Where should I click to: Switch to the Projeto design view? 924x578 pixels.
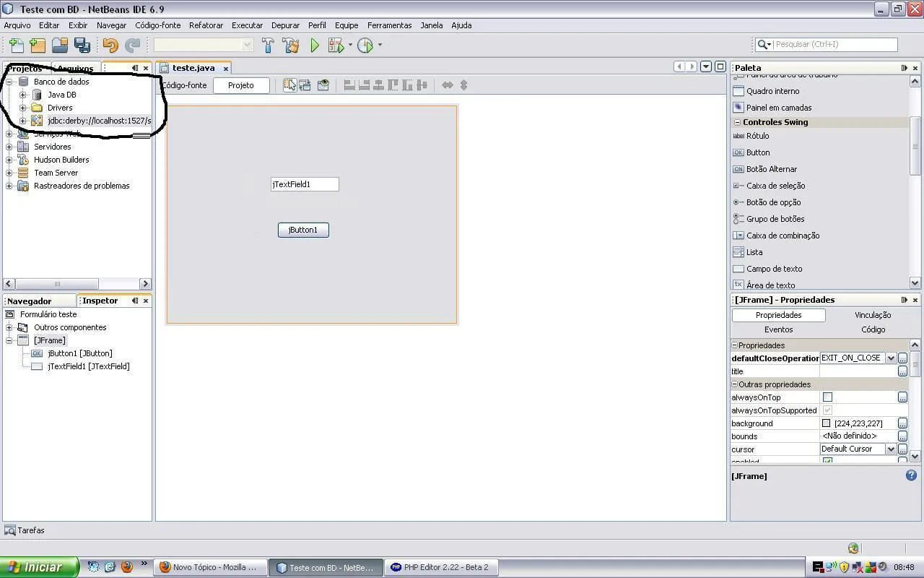(x=241, y=85)
